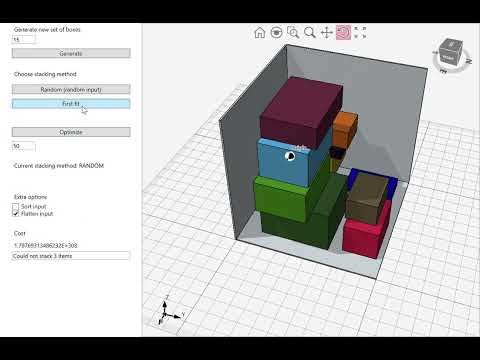
Task: Click the number of boxes input field
Action: pos(24,40)
